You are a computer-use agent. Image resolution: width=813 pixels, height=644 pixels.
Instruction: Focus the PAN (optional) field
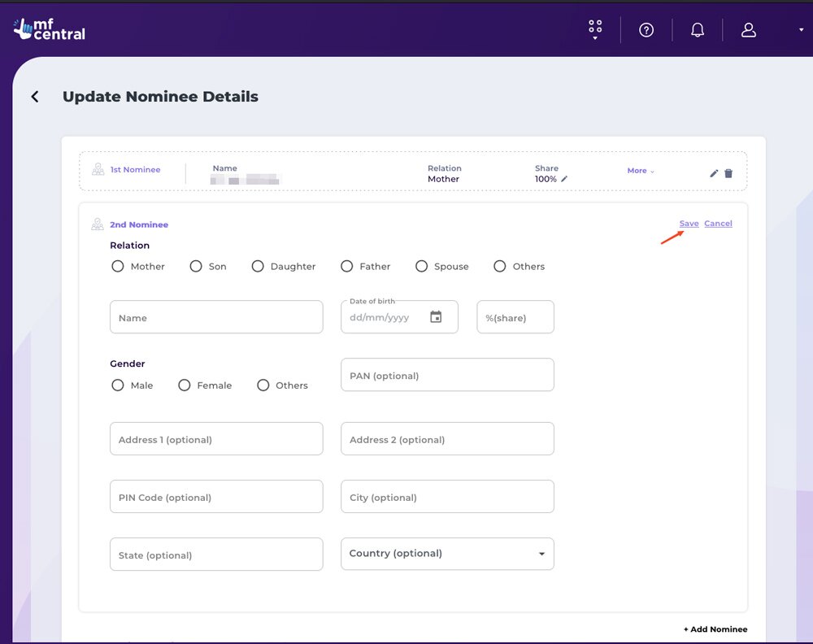pos(447,375)
